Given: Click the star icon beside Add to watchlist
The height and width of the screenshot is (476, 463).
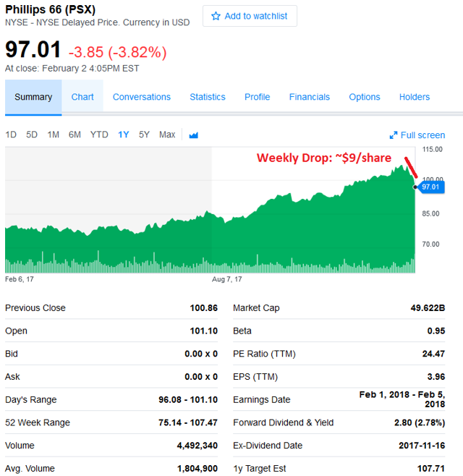Looking at the screenshot, I should coord(216,16).
